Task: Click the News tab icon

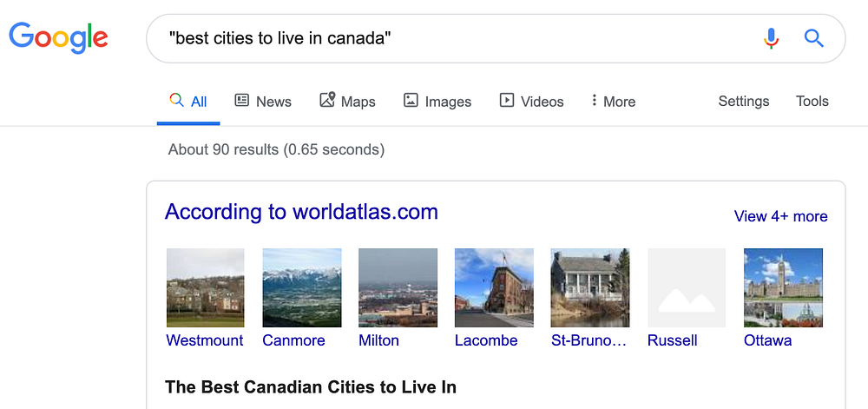Action: pos(242,101)
